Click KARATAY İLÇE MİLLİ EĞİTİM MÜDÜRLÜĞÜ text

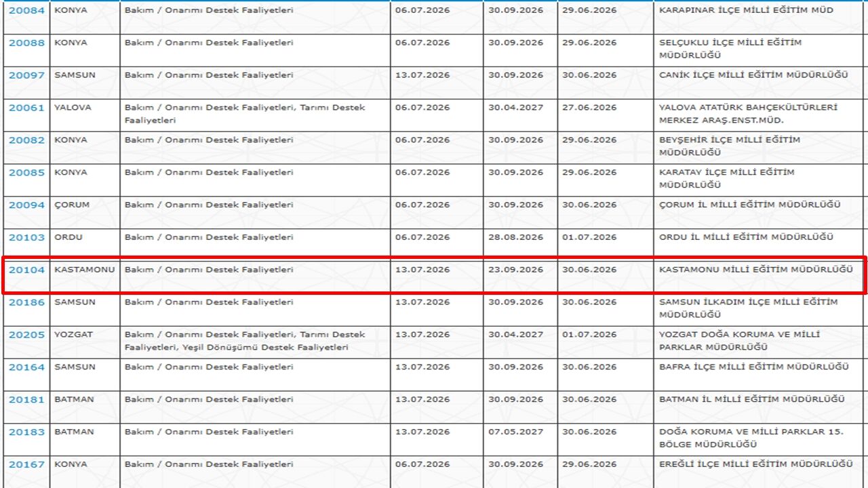click(x=726, y=179)
